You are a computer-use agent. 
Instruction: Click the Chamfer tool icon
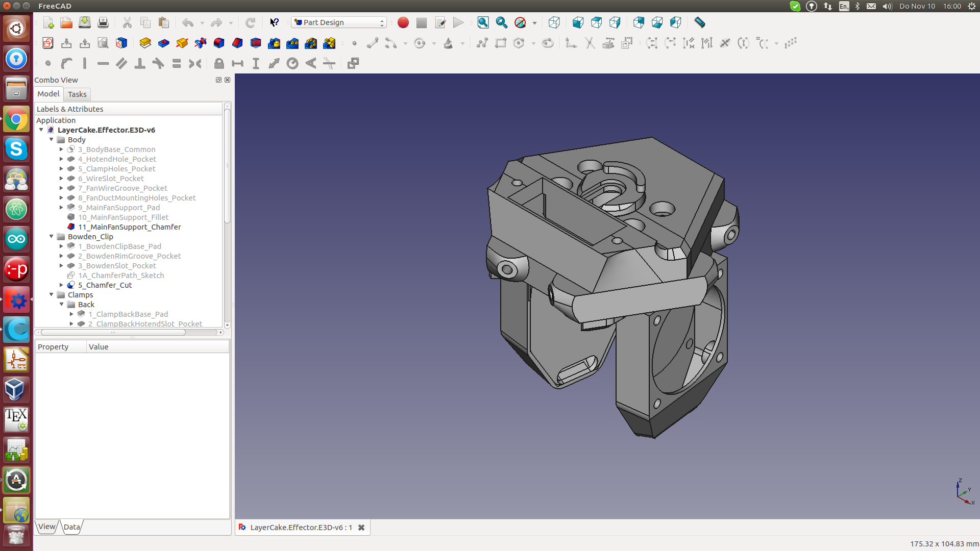point(237,43)
